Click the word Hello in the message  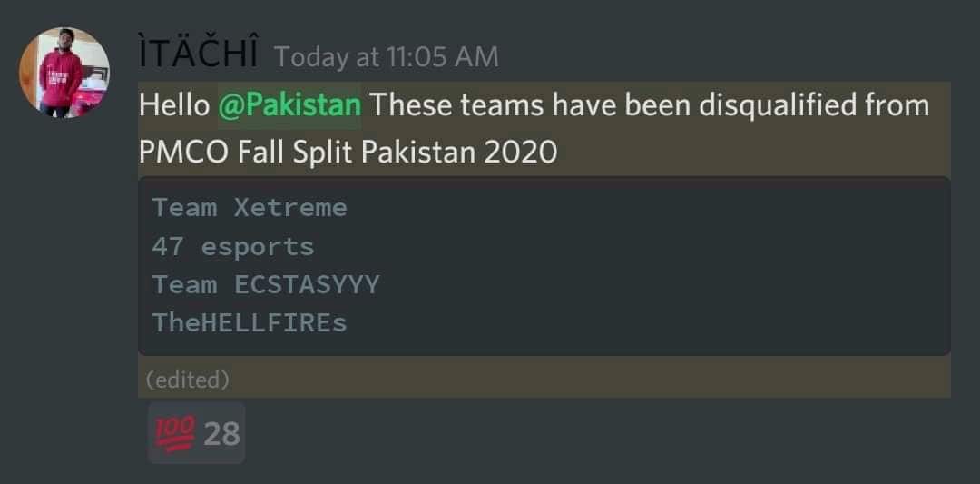(174, 105)
